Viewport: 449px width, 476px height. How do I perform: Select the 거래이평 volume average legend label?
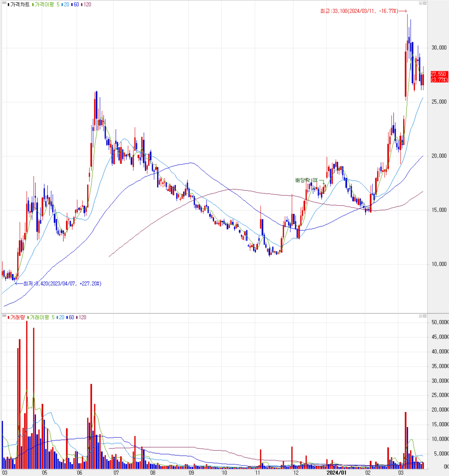coord(39,317)
